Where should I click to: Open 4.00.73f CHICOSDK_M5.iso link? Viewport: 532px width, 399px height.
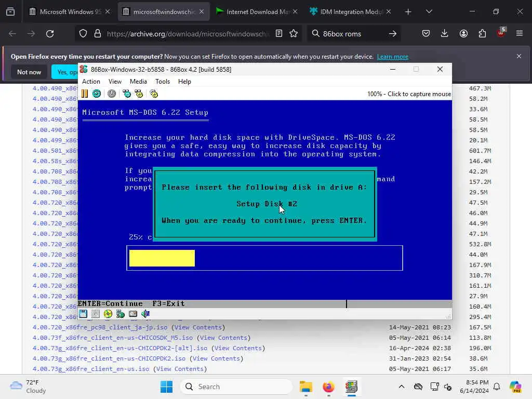[113, 338]
